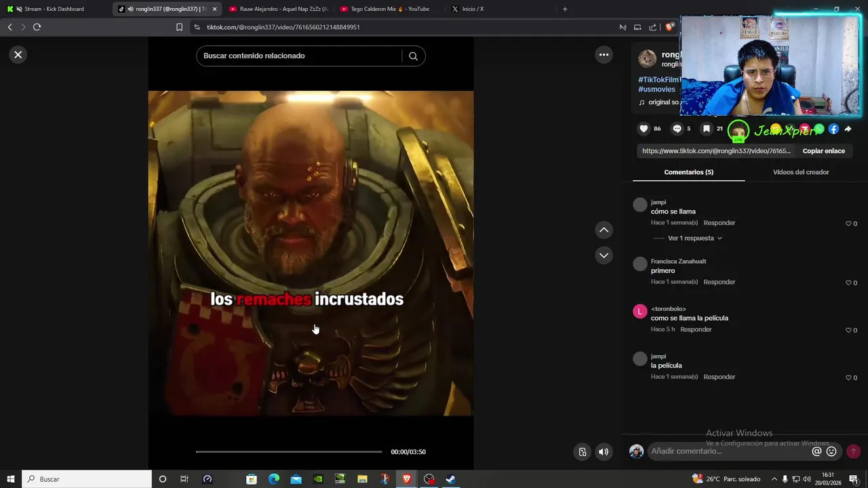Viewport: 868px width, 488px height.
Task: Open the Rauw Alejandro YouTube tab
Action: 278,9
